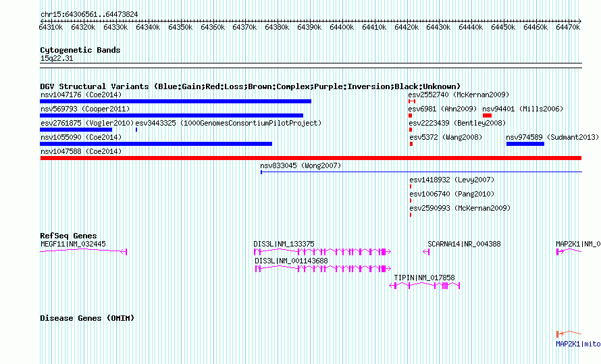Click the esv2223439 (Bentley2008) label

457,123
